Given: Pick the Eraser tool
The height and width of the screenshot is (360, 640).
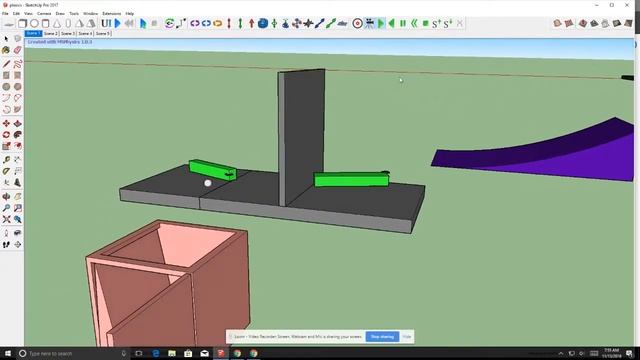Looking at the screenshot, I should pos(18,50).
